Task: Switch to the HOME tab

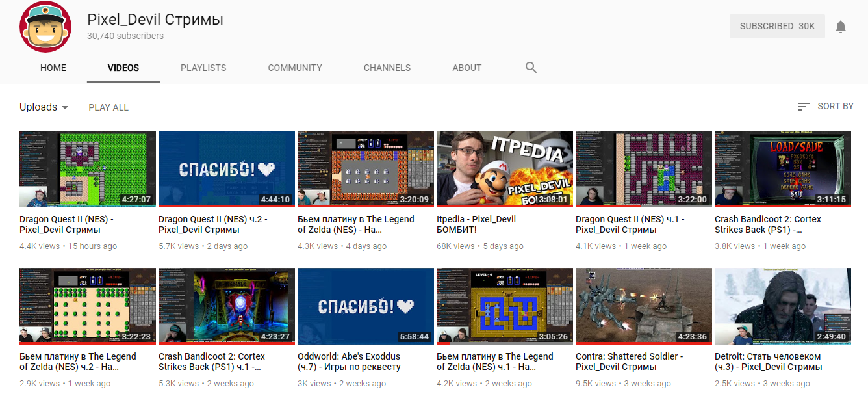Action: 53,68
